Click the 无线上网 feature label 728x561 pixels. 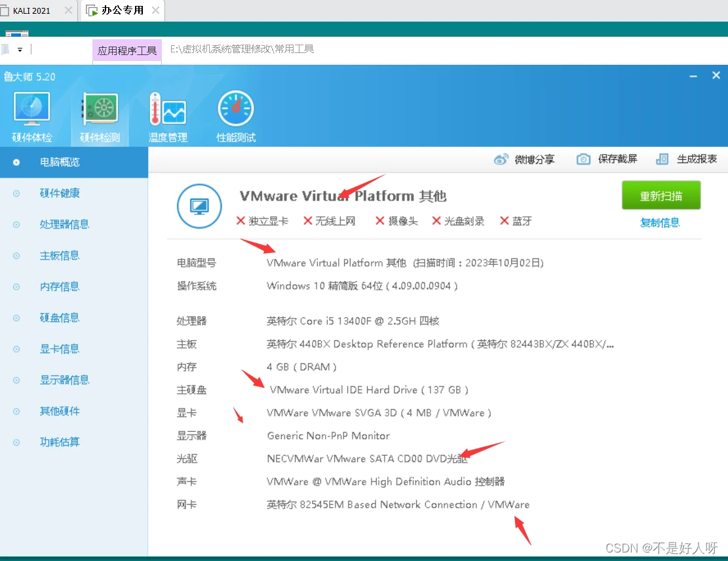pyautogui.click(x=335, y=221)
